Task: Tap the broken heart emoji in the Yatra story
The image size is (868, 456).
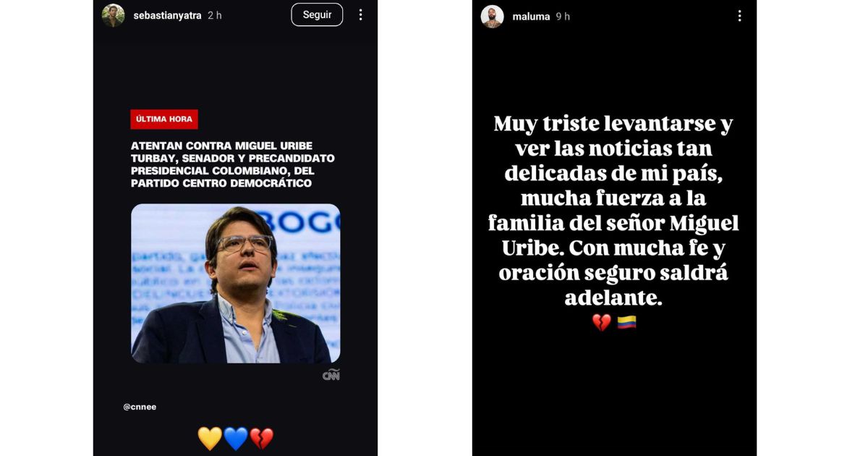Action: 261,439
